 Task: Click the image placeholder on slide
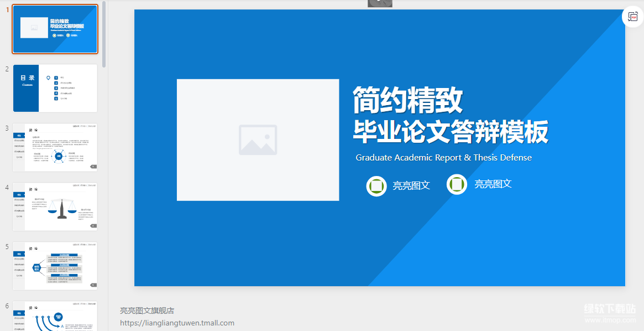(x=258, y=140)
